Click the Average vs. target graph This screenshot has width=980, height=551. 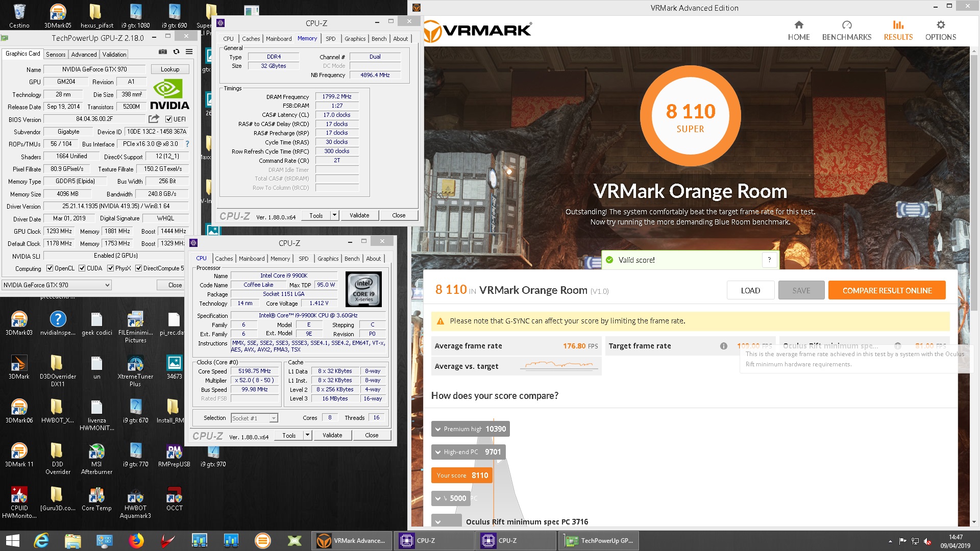coord(559,365)
